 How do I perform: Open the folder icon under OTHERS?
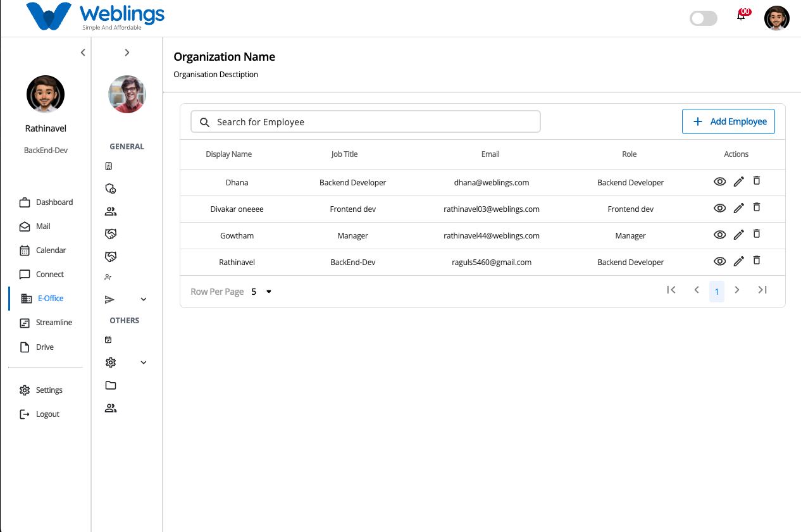[111, 385]
